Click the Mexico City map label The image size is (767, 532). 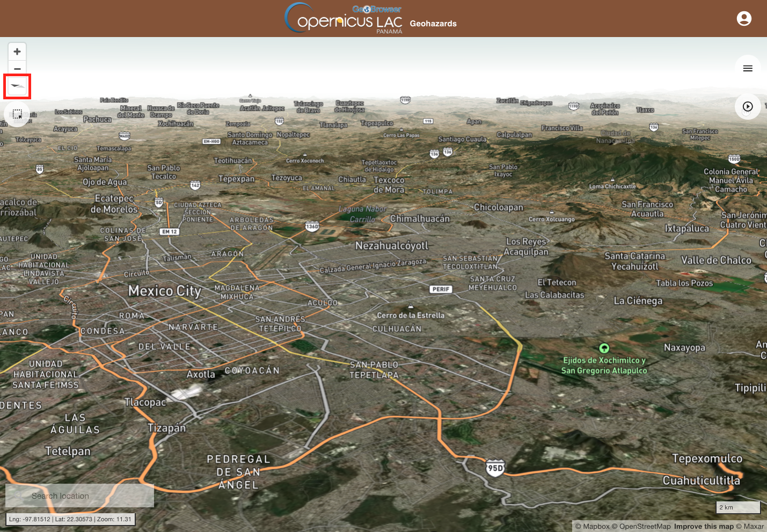165,291
